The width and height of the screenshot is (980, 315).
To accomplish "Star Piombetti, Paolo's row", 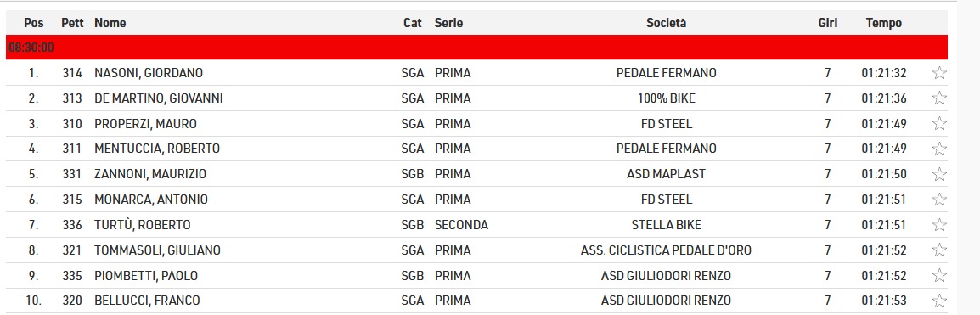I will (x=938, y=276).
